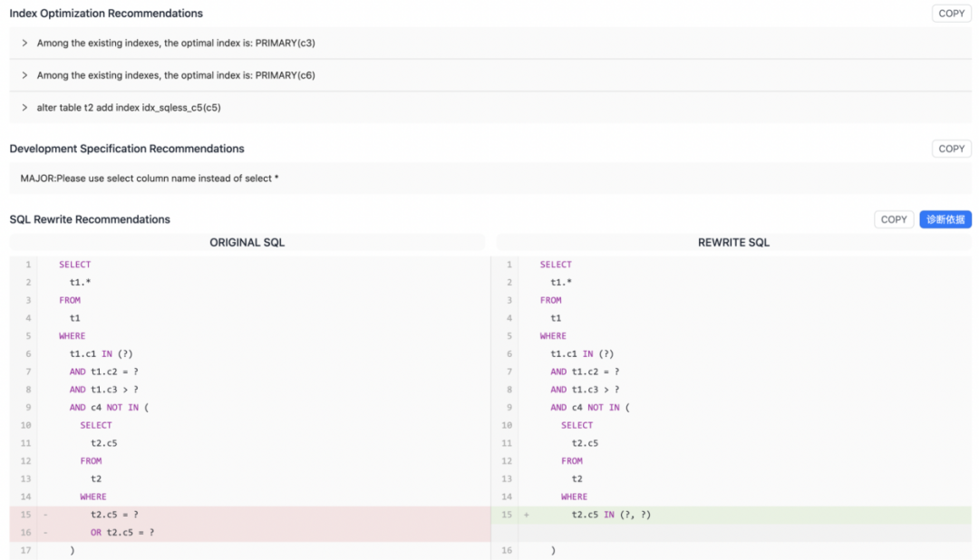
Task: Expand the alter table t2 add index chevron
Action: (x=25, y=107)
